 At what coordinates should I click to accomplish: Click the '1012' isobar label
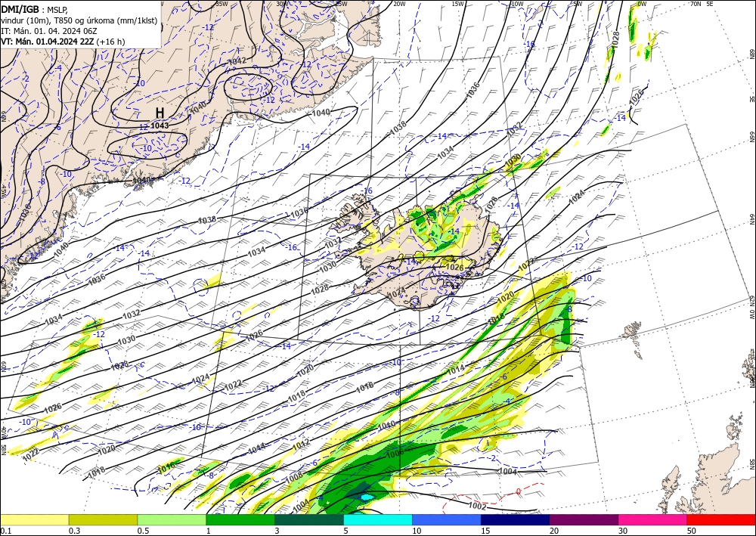click(x=302, y=445)
